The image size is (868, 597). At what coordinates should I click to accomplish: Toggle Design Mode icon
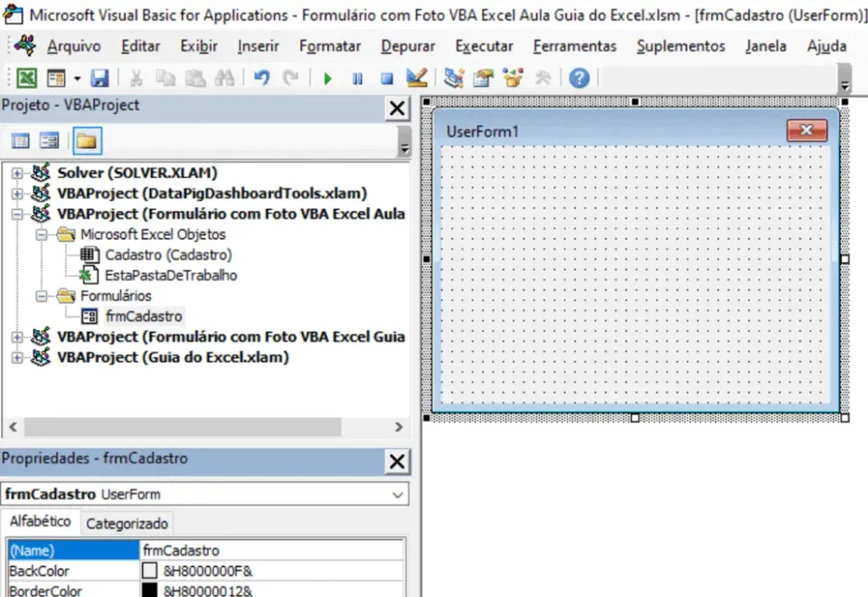coord(416,78)
